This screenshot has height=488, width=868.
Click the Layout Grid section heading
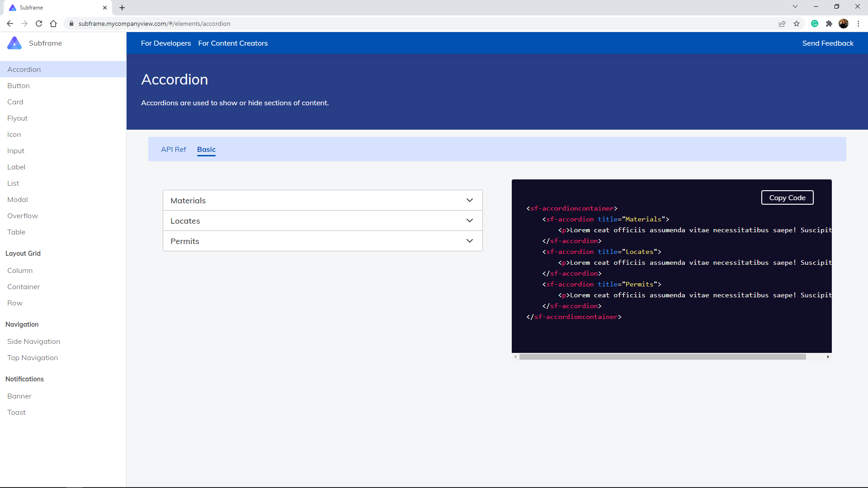[23, 253]
